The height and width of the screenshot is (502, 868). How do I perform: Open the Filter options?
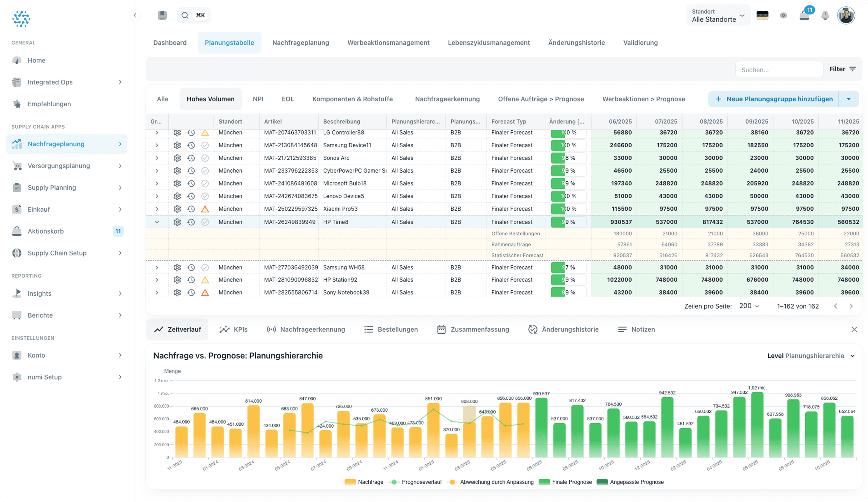[843, 69]
